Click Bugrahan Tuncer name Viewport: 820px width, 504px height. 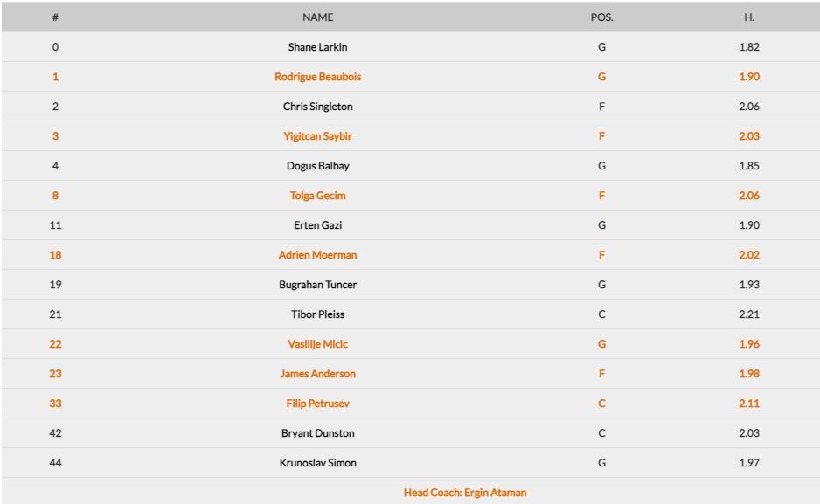317,285
